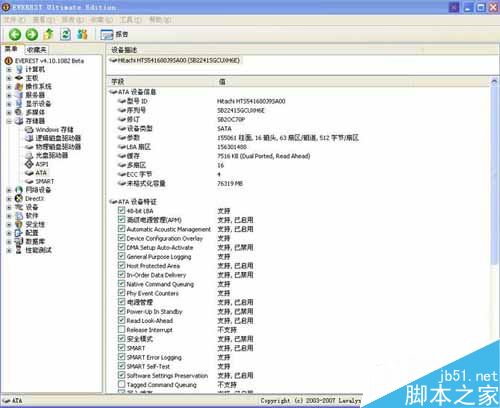The width and height of the screenshot is (500, 408).
Task: Click the SMART drive icon in tree
Action: click(x=29, y=181)
